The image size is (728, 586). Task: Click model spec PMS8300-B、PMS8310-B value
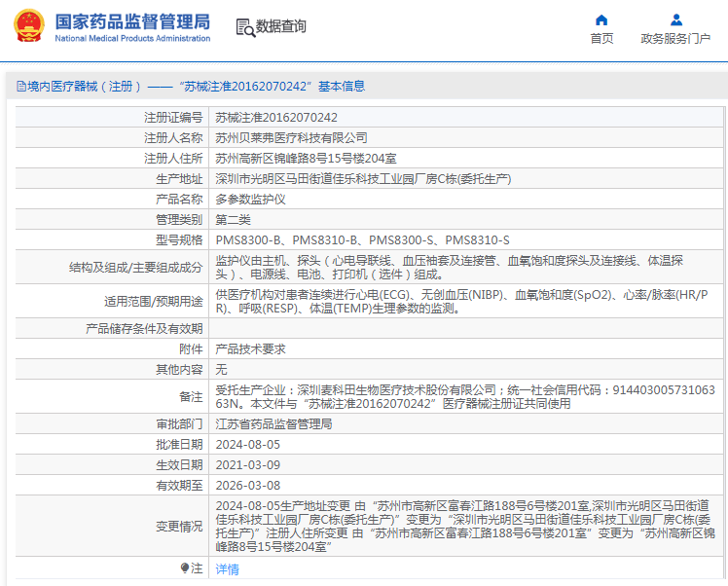(x=362, y=240)
